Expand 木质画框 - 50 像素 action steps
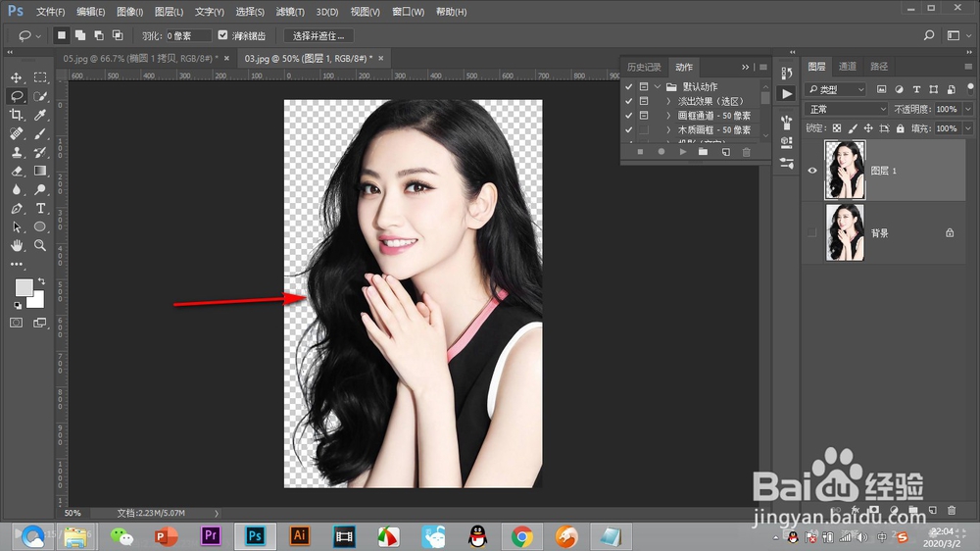 668,129
